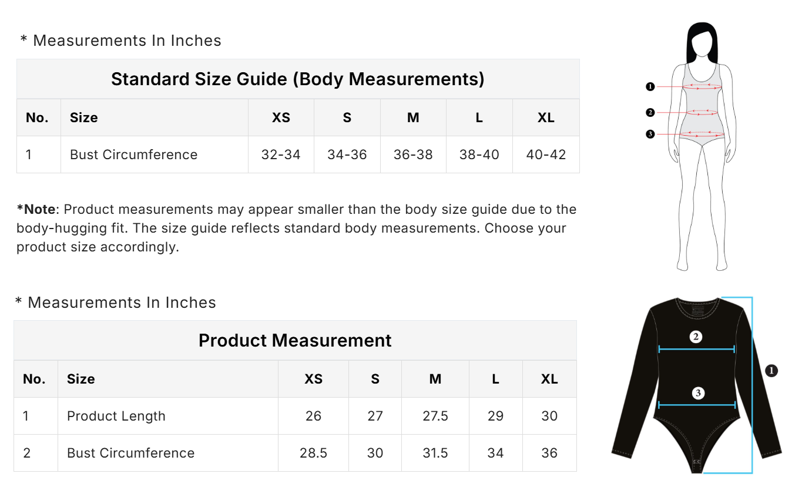
Task: Click the "Product Length" row label
Action: click(116, 416)
